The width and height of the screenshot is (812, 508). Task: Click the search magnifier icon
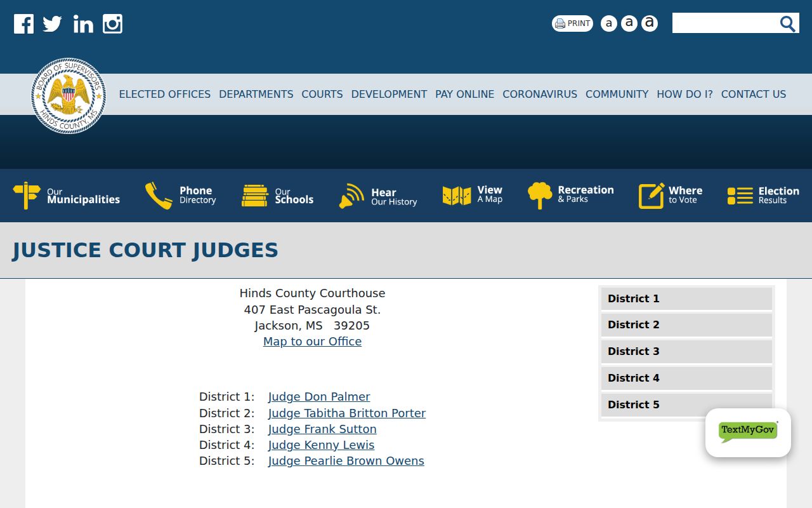point(788,23)
